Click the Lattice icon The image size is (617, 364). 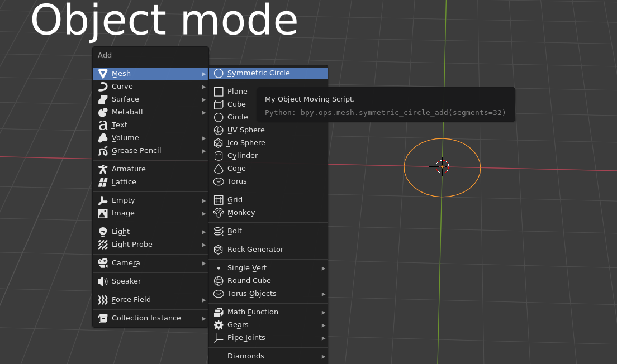(103, 182)
